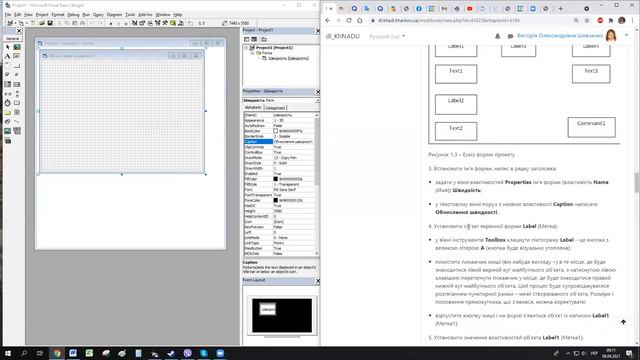Image resolution: width=640 pixels, height=360 pixels.
Task: Click the General tab of the toolbox
Action: click(x=13, y=38)
